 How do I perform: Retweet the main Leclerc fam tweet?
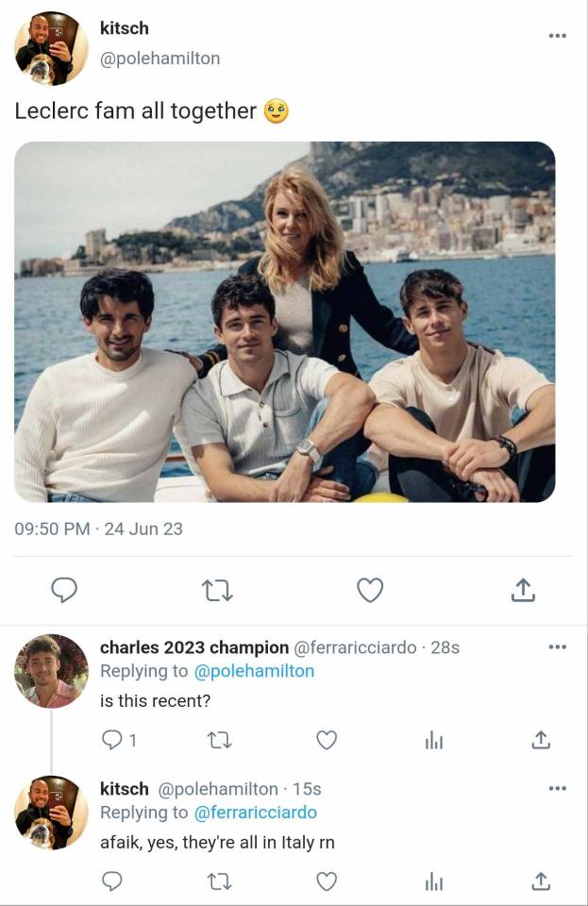click(x=217, y=591)
